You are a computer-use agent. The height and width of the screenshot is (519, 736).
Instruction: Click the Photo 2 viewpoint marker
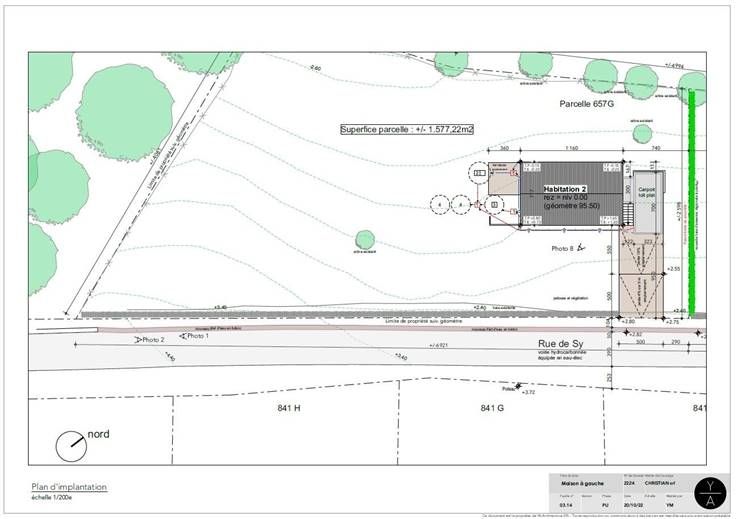tap(139, 340)
